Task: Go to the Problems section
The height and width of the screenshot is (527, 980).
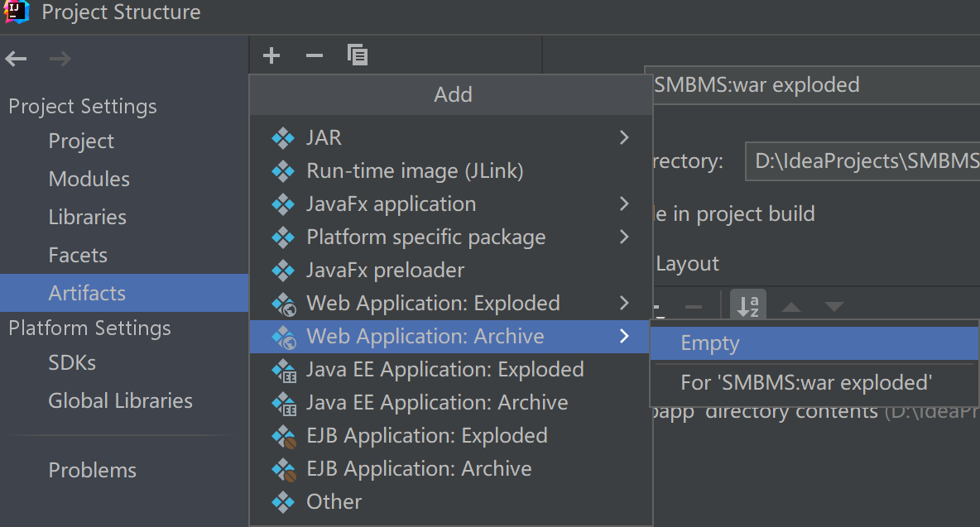Action: coord(92,470)
